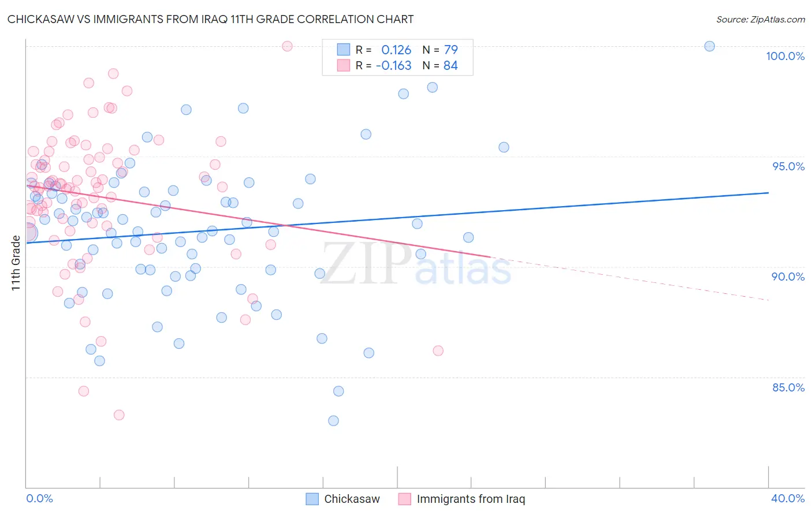The width and height of the screenshot is (812, 515).
Task: Click the Chickasaw blue legend swatch at bottom
Action: (312, 499)
